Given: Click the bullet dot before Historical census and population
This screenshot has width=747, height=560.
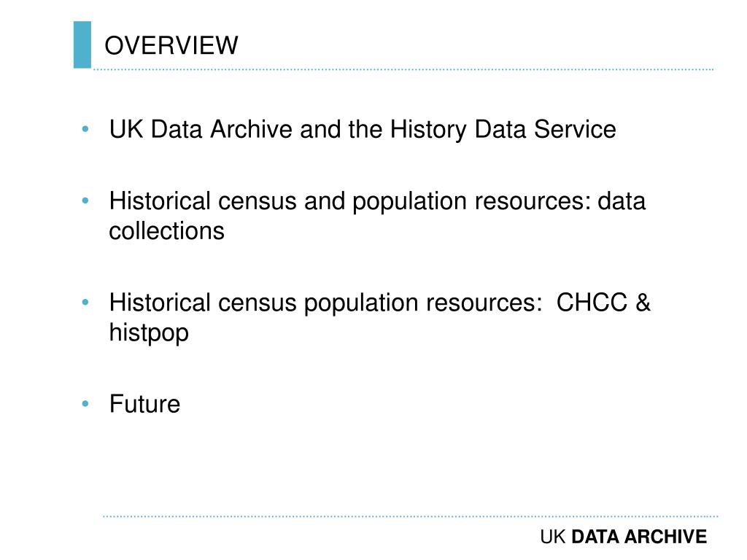Looking at the screenshot, I should point(86,201).
